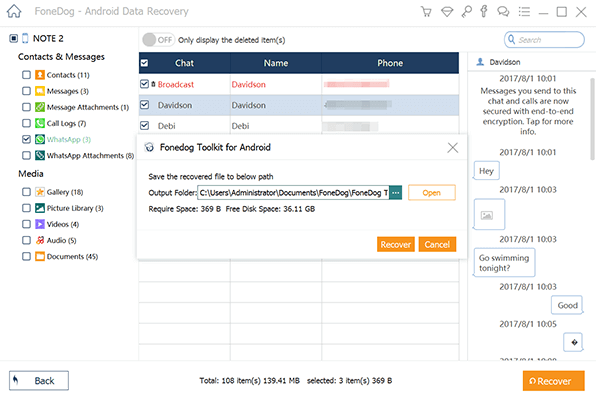This screenshot has height=398, width=596.
Task: Click the diamond icon in title bar
Action: [447, 12]
